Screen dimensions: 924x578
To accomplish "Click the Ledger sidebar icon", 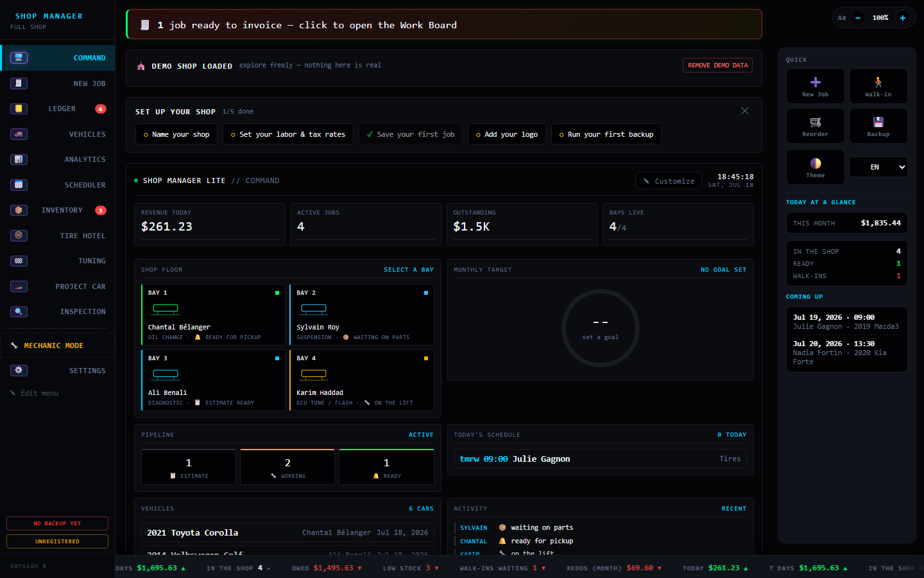I will click(x=19, y=109).
